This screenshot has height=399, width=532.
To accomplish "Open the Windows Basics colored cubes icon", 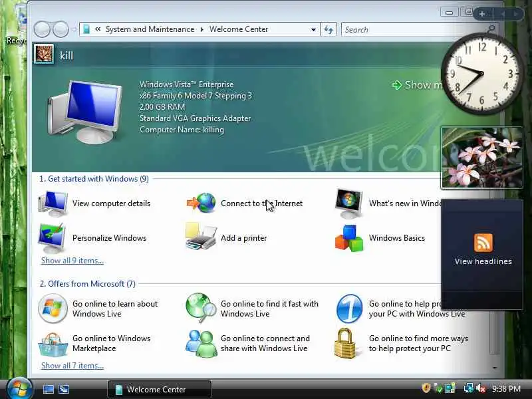I will coord(349,239).
